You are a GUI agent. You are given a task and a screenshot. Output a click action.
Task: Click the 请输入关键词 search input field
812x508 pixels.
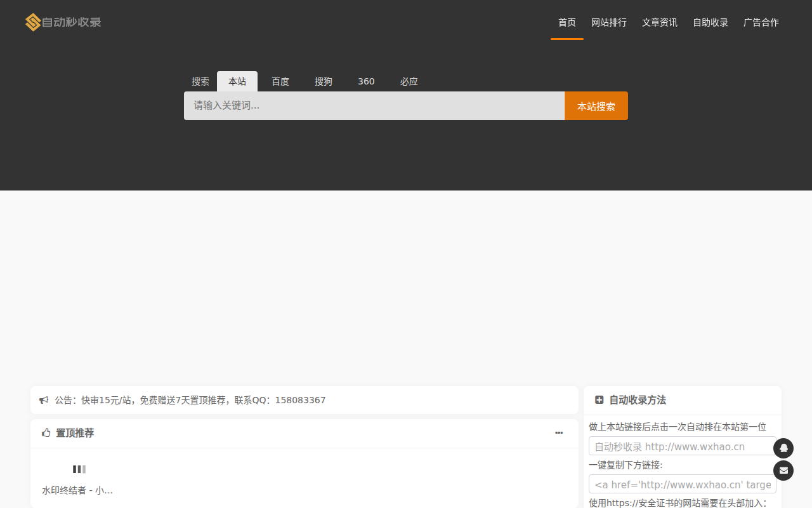(374, 105)
